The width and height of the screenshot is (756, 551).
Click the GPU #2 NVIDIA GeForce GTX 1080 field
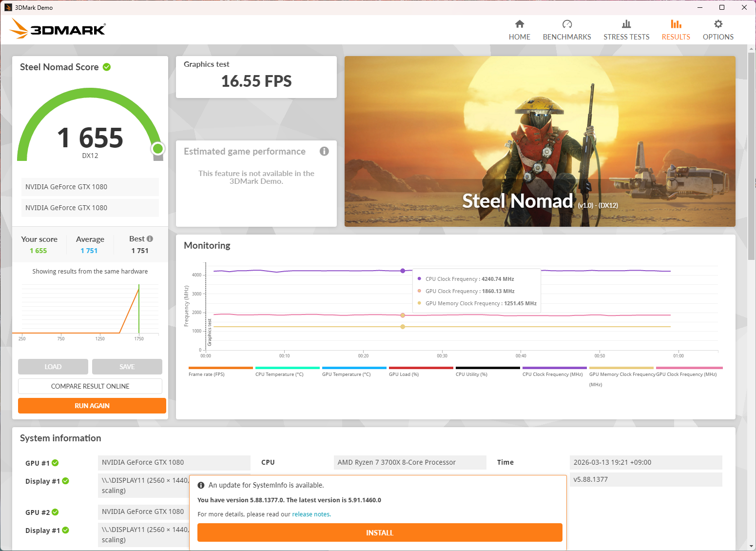(143, 512)
